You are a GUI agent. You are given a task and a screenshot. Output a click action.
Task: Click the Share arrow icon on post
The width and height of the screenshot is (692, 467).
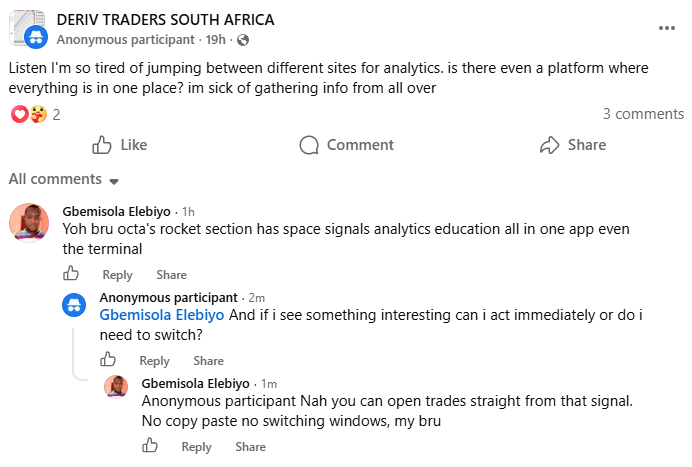point(549,145)
